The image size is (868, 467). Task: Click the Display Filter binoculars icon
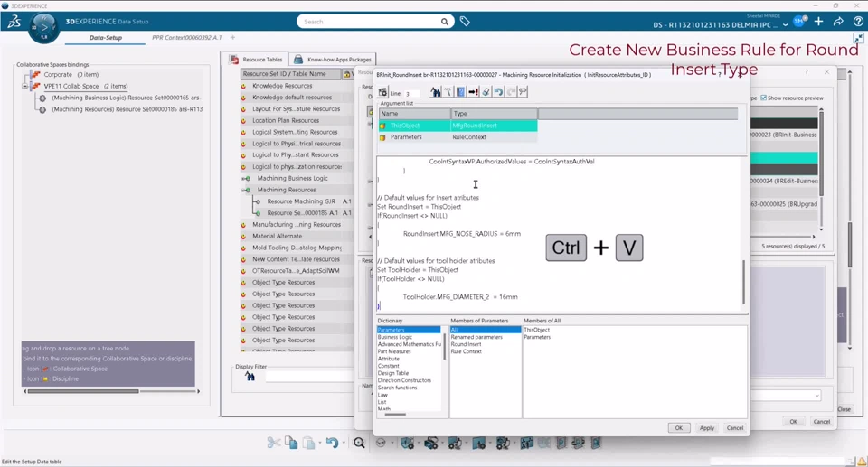[x=250, y=377]
